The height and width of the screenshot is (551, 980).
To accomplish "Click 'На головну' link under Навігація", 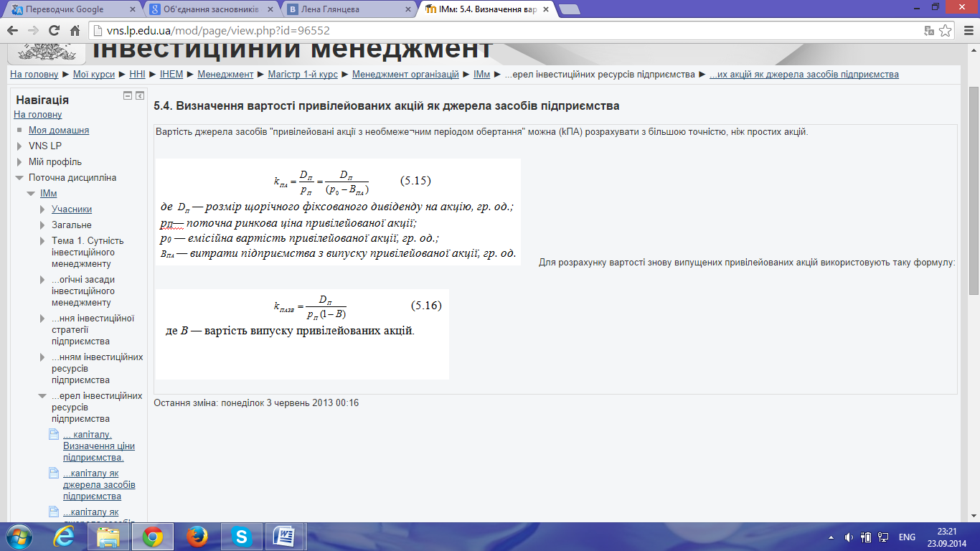I will point(38,115).
